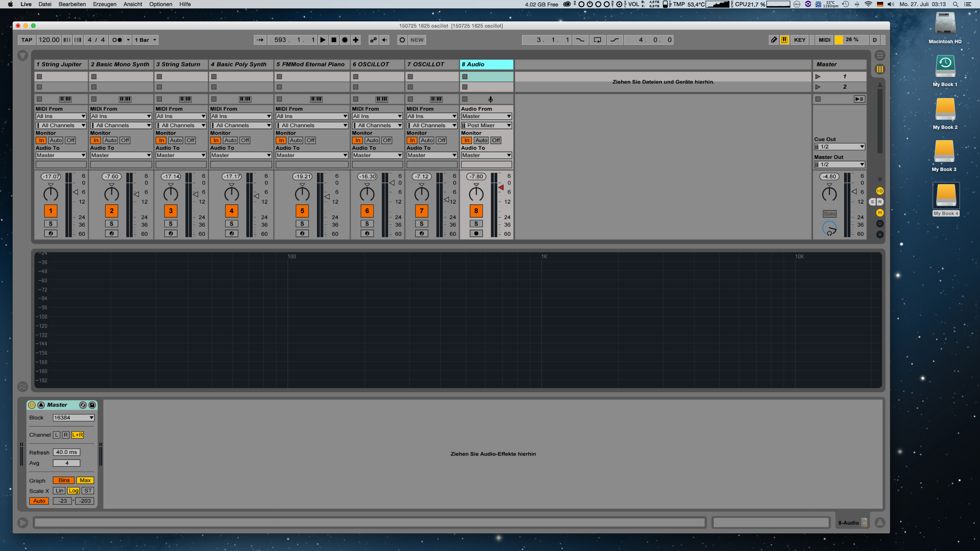
Task: Toggle Sends section visibility button S
Action: point(873,202)
